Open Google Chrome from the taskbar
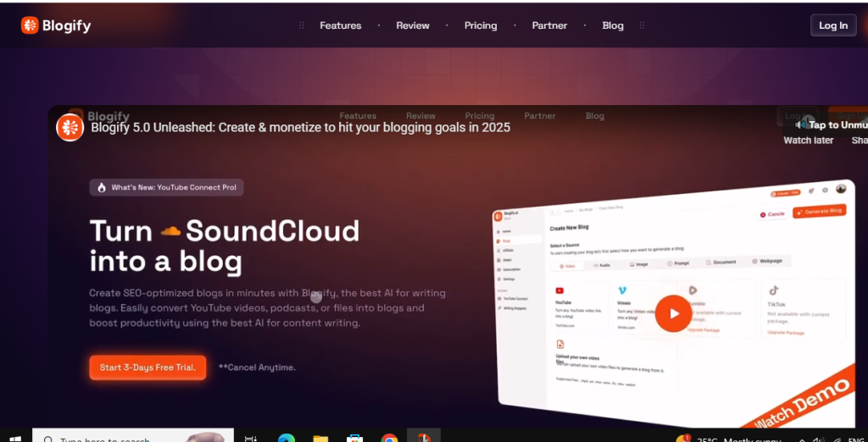The height and width of the screenshot is (442, 868). pos(390,438)
